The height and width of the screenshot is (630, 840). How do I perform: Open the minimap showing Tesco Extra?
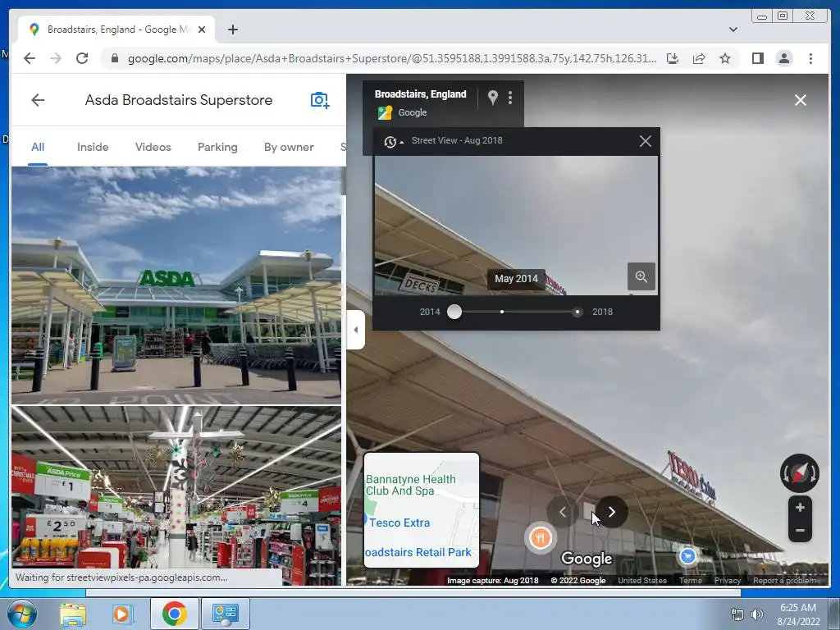point(421,510)
